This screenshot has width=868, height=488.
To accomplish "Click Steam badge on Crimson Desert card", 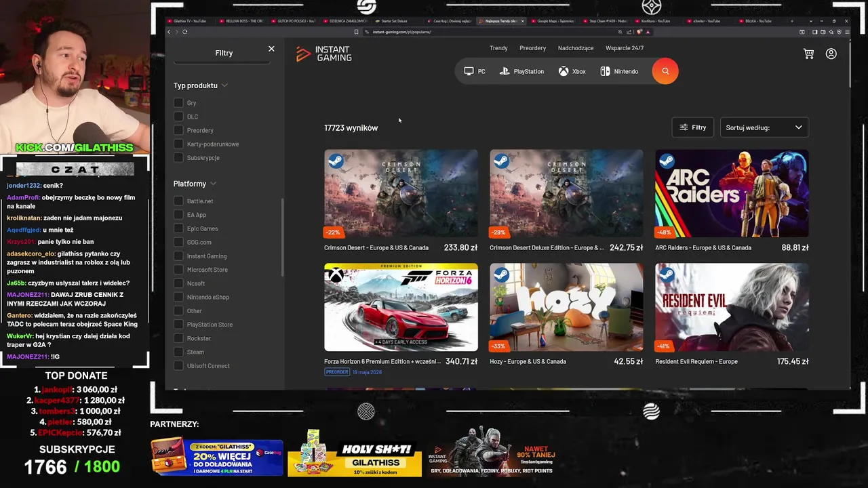I will pos(335,161).
